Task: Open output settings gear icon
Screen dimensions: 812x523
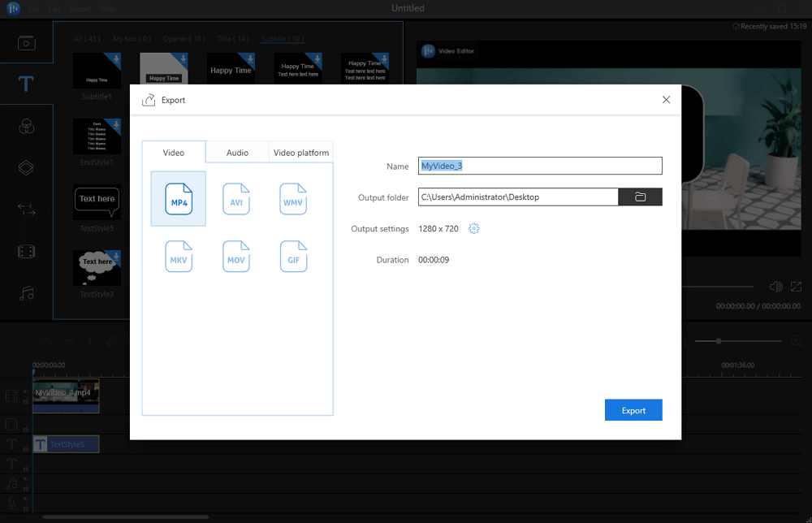Action: tap(474, 229)
